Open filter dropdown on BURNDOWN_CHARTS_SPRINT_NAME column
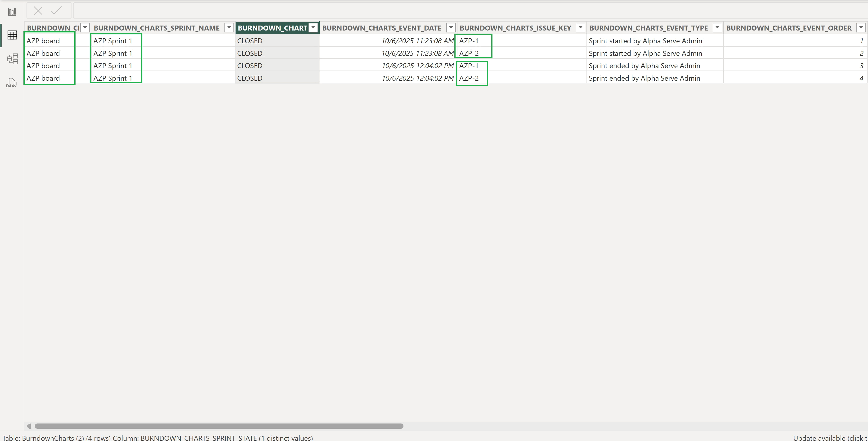 (229, 28)
